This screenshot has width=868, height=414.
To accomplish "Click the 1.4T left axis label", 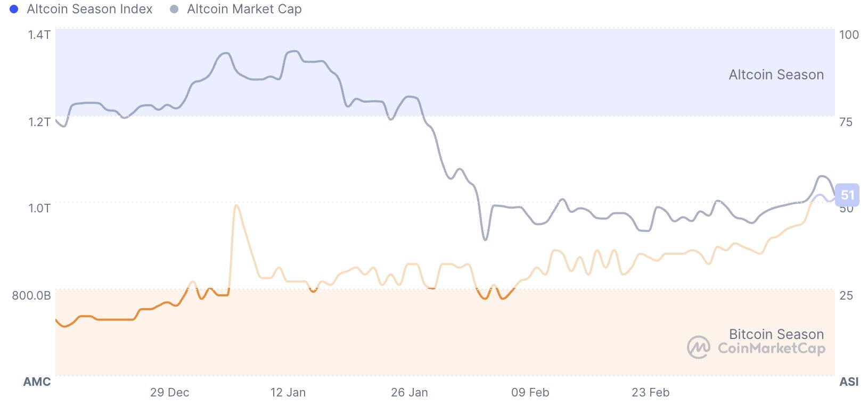I will (x=39, y=35).
